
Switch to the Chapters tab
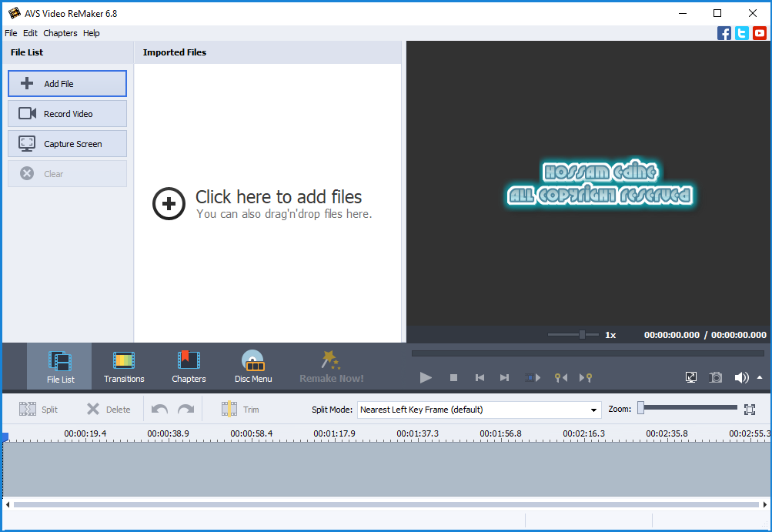pyautogui.click(x=189, y=366)
